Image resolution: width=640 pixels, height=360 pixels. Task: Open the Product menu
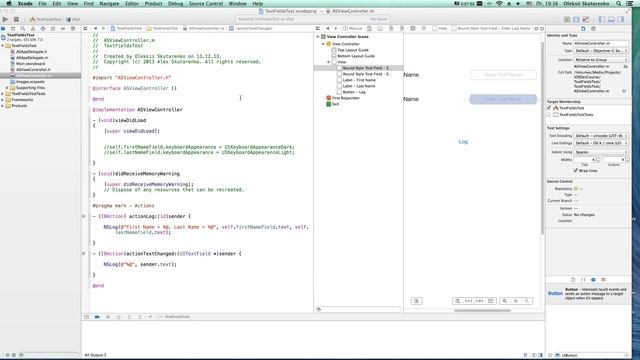[153, 4]
